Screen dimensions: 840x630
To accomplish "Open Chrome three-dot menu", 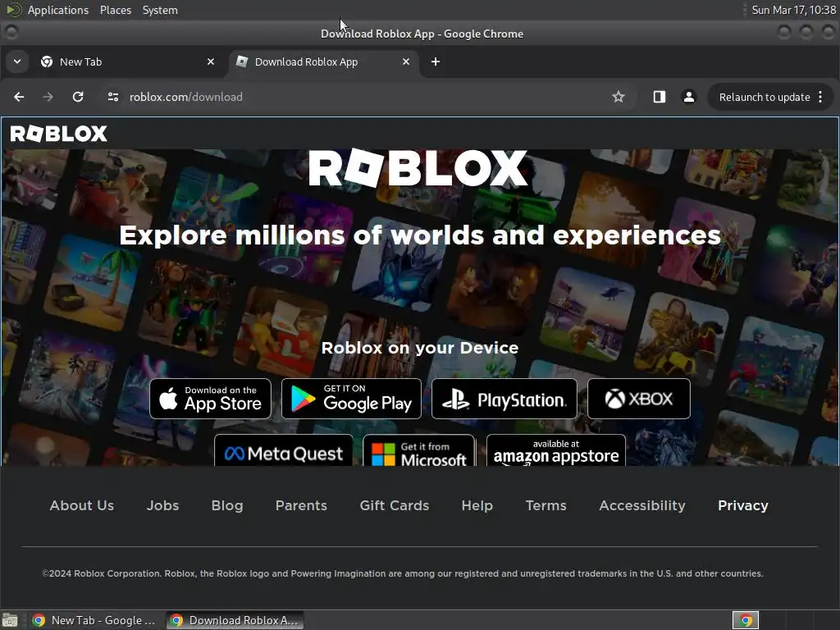I will click(x=820, y=97).
